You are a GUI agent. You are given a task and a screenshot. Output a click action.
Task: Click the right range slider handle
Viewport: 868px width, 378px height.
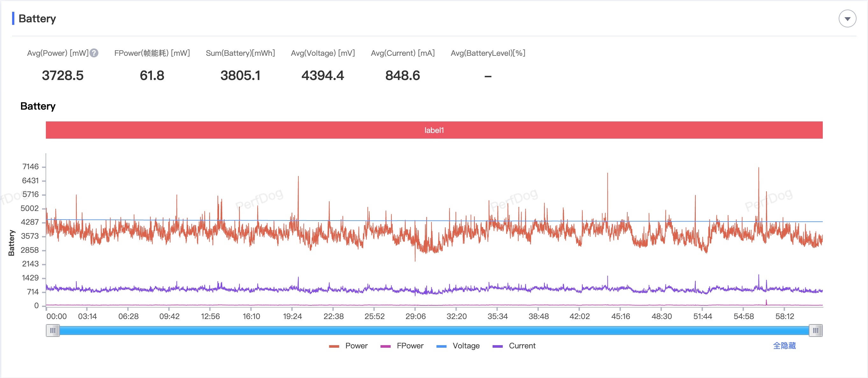click(x=815, y=331)
